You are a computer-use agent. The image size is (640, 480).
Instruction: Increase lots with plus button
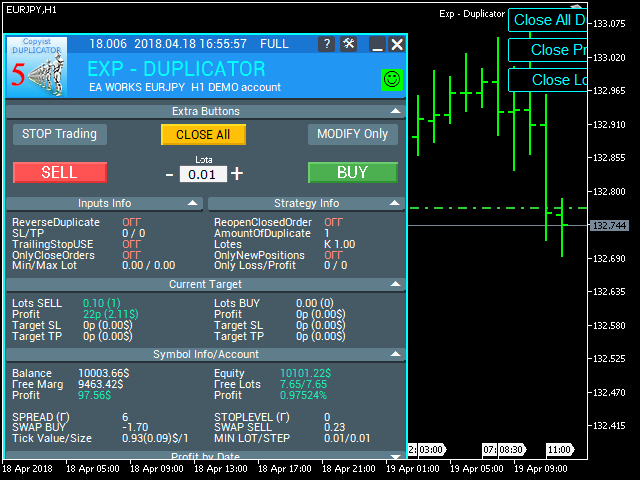tap(237, 174)
